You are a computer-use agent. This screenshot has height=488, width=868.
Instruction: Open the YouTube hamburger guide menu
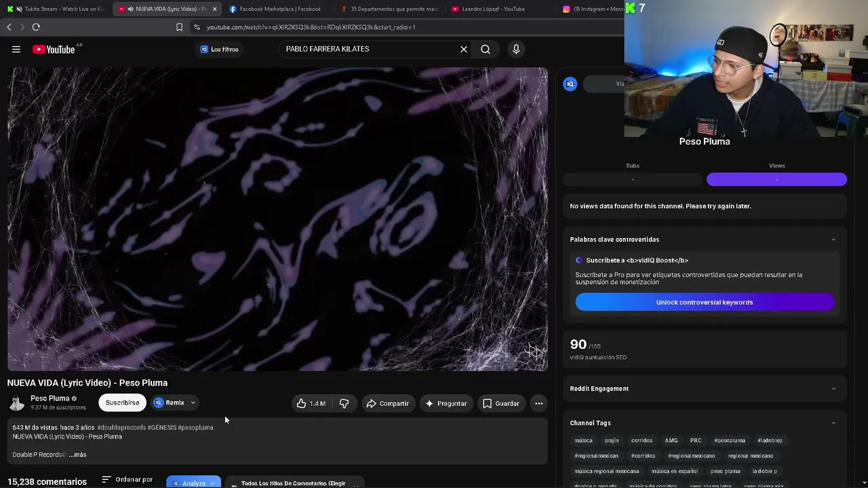point(16,49)
